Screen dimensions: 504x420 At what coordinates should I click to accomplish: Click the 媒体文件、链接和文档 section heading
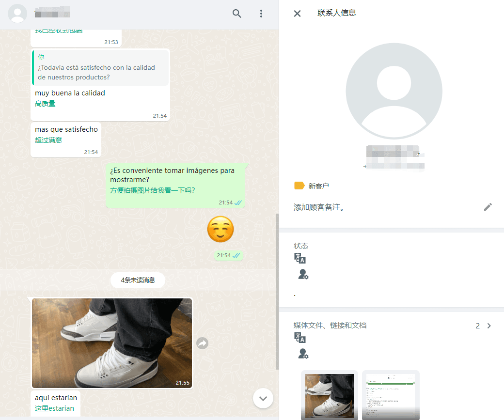click(x=330, y=326)
